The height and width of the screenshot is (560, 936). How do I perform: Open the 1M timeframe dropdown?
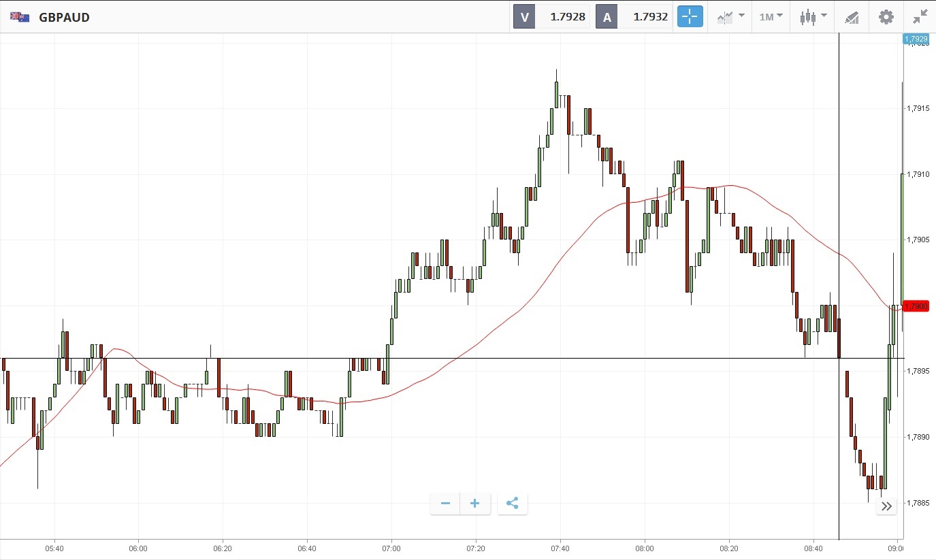(x=771, y=17)
